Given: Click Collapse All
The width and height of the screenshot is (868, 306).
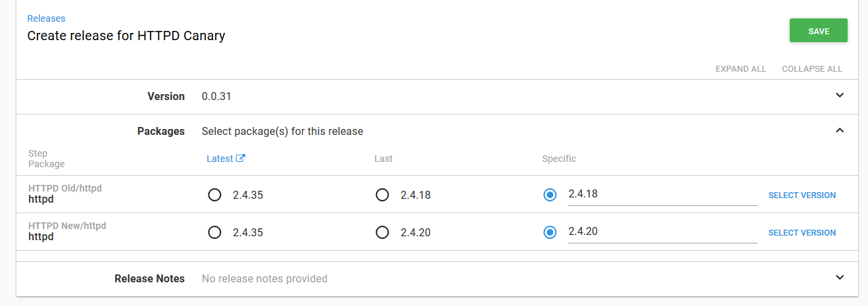Looking at the screenshot, I should pos(811,69).
